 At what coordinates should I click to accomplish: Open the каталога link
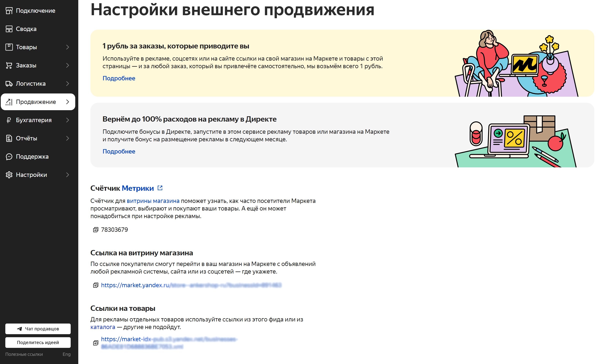tap(103, 327)
